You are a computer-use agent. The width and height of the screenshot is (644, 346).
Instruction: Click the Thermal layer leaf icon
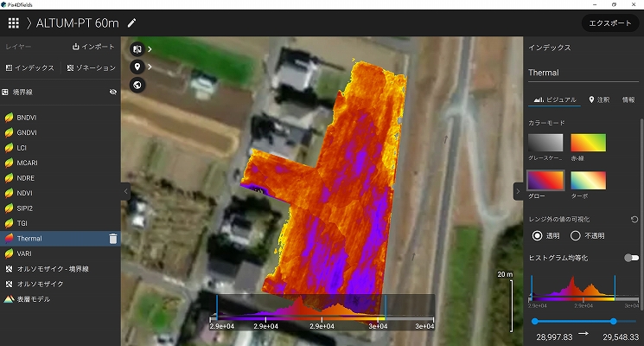pyautogui.click(x=9, y=239)
